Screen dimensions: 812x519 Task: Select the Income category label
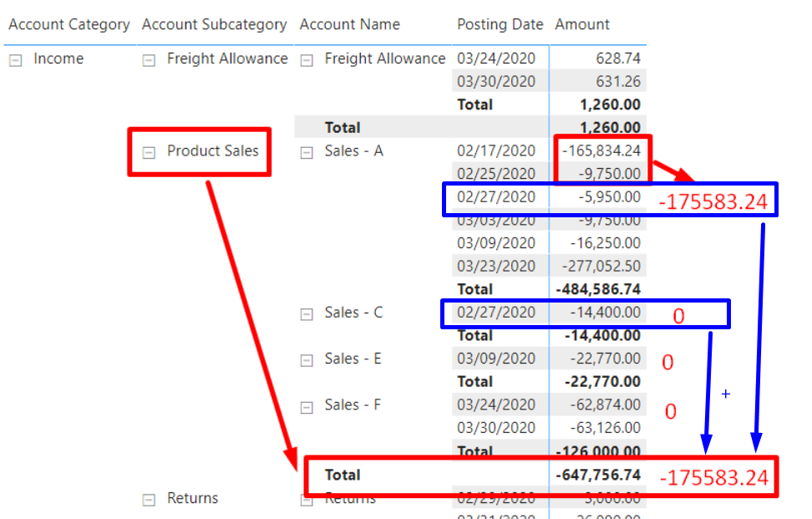pos(58,59)
